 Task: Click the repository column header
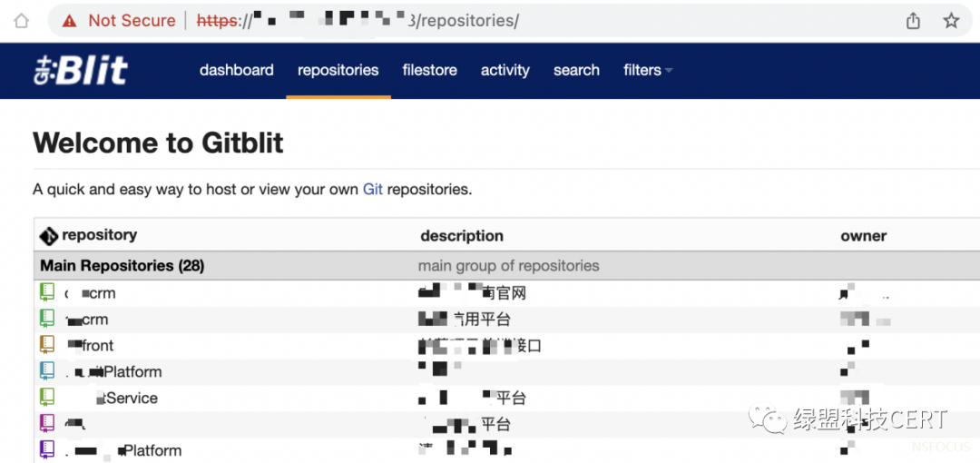pos(100,235)
